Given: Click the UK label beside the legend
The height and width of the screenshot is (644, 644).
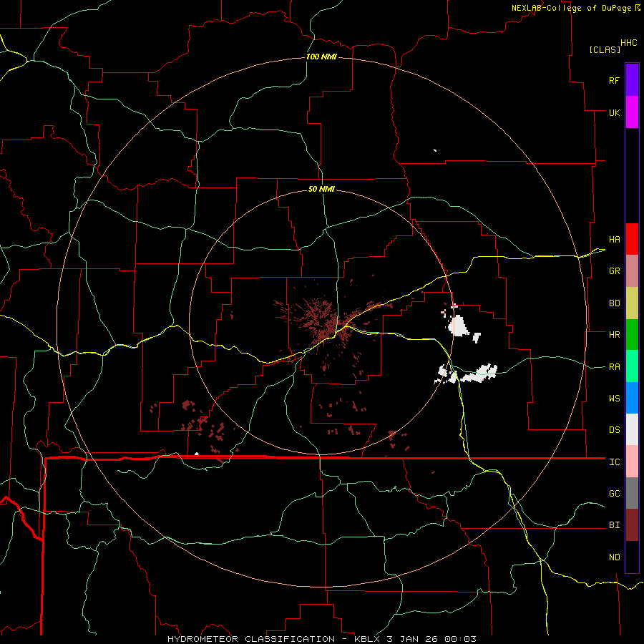Looking at the screenshot, I should (614, 113).
